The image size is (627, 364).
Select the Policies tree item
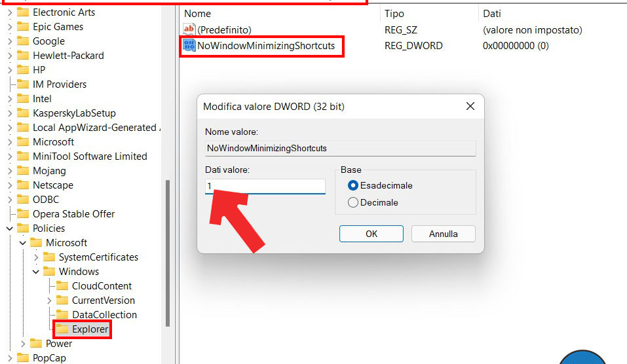point(48,228)
